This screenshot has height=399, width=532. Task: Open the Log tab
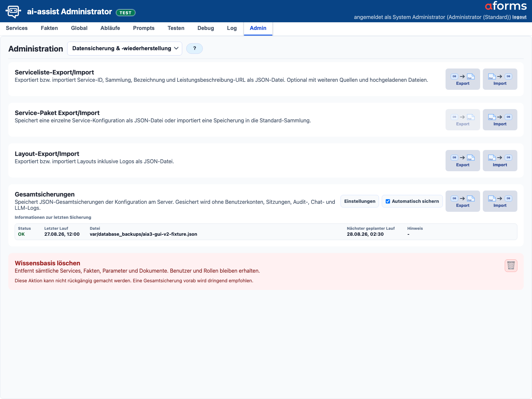pyautogui.click(x=232, y=28)
